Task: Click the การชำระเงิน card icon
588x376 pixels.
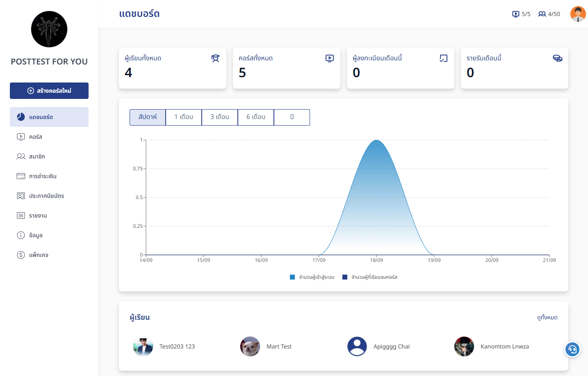Action: pos(21,176)
